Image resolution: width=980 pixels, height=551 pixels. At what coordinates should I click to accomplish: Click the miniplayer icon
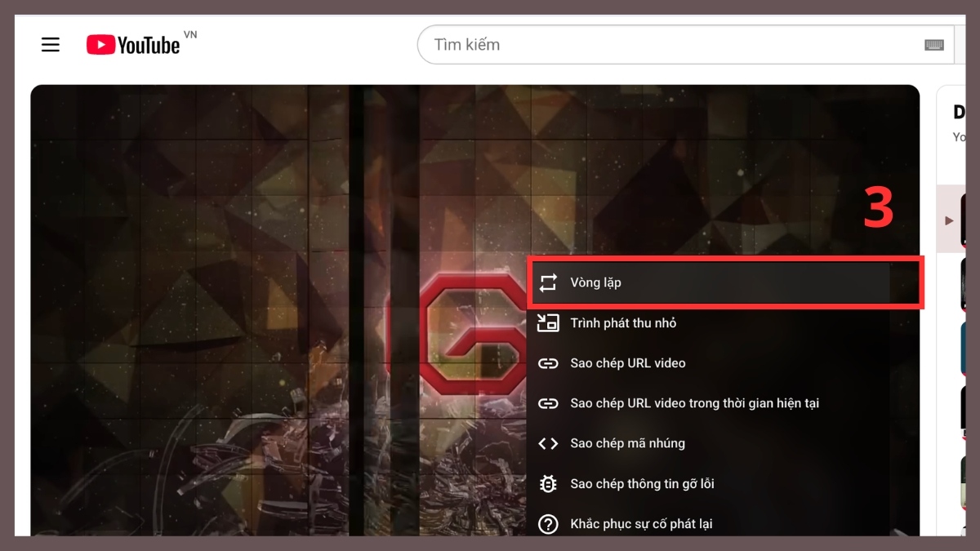(548, 323)
